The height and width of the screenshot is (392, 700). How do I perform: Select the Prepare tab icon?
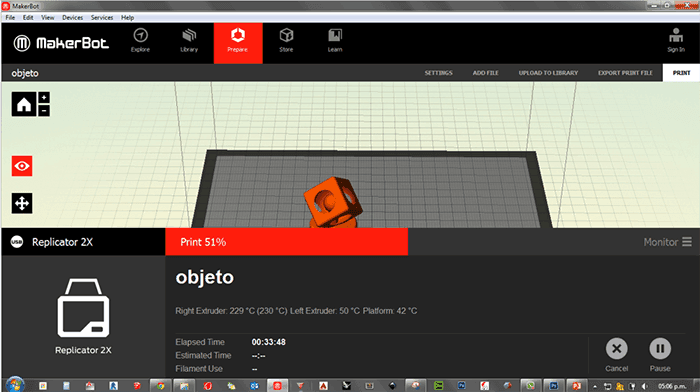(238, 35)
